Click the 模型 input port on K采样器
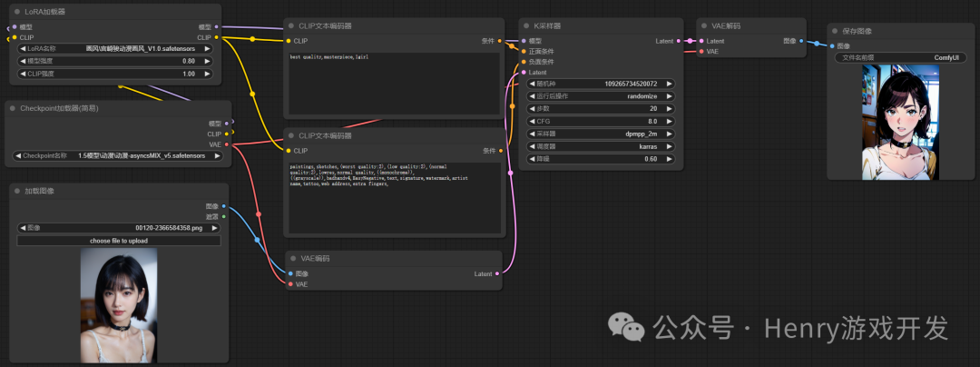Viewport: 980px width, 367px height. (x=524, y=41)
